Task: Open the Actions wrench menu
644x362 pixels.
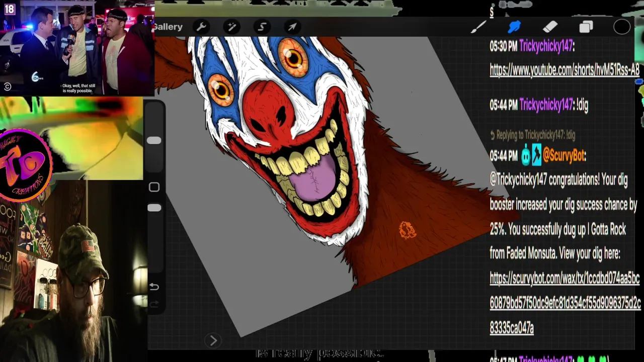Action: click(201, 27)
